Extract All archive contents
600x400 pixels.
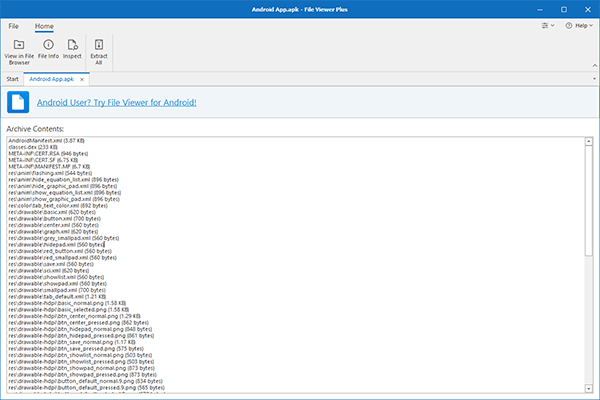pyautogui.click(x=99, y=52)
